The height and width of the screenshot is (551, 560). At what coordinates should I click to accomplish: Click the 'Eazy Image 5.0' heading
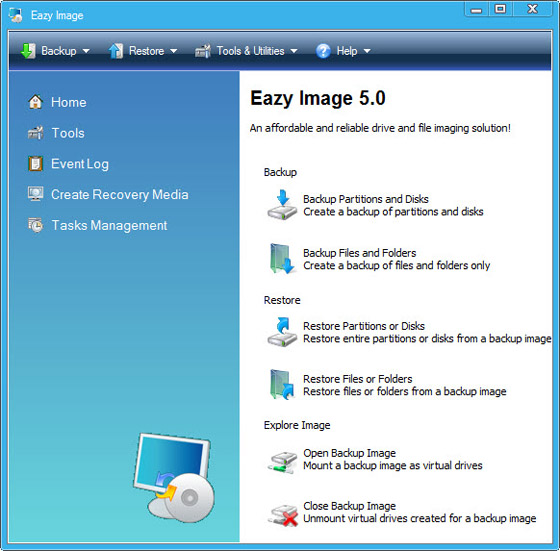(318, 99)
